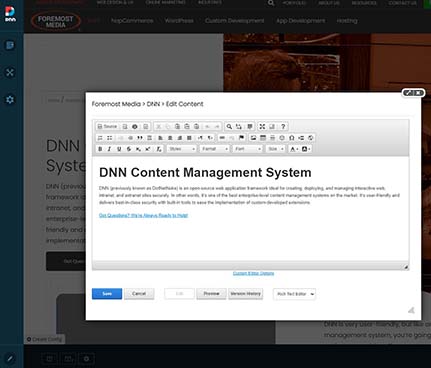
Task: Open the Replace tool icon
Action: pos(239,127)
